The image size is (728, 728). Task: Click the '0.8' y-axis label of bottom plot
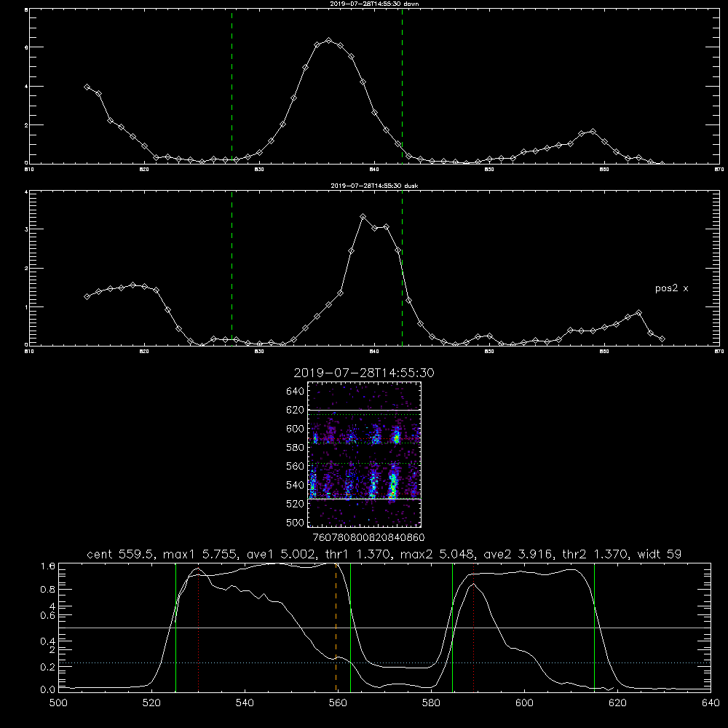(48, 590)
